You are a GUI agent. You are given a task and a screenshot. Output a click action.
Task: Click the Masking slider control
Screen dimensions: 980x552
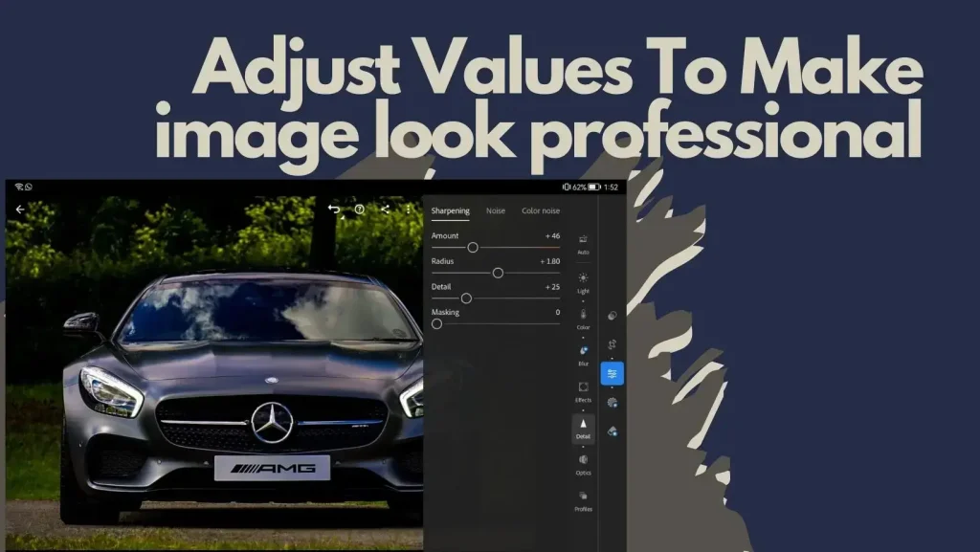click(x=436, y=323)
